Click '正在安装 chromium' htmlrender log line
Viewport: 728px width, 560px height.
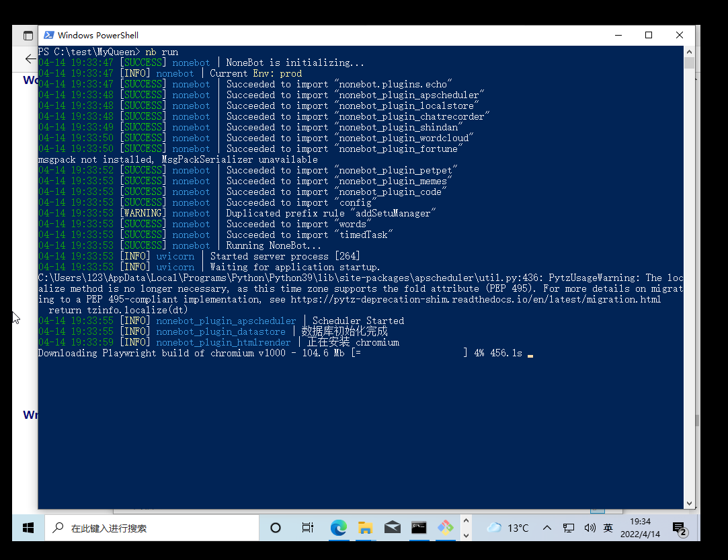(218, 342)
